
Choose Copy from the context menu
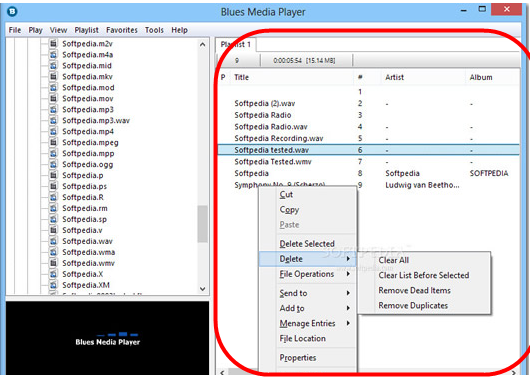click(x=308, y=210)
